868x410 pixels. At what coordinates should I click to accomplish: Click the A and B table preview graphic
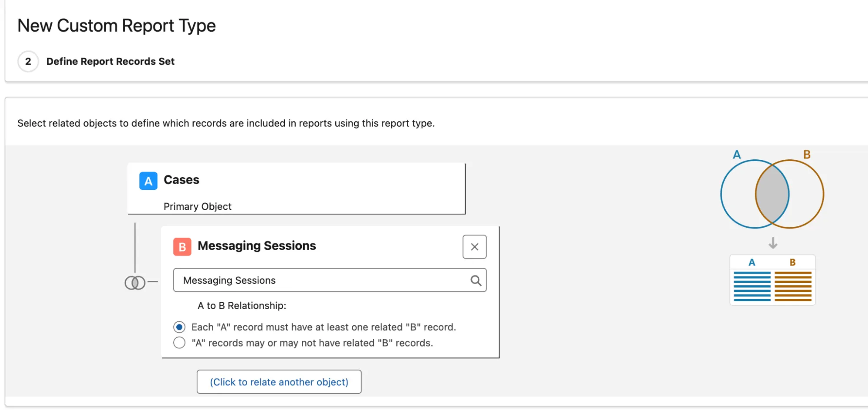772,281
